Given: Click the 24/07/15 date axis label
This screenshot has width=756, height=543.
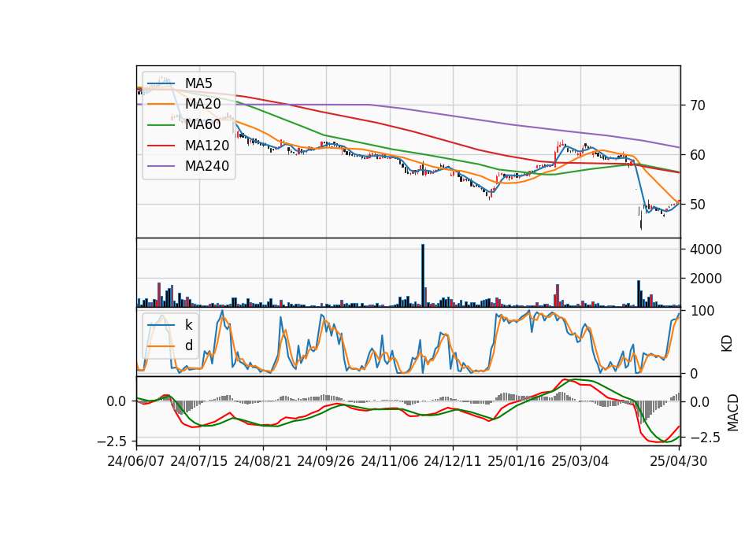Looking at the screenshot, I should [x=198, y=461].
